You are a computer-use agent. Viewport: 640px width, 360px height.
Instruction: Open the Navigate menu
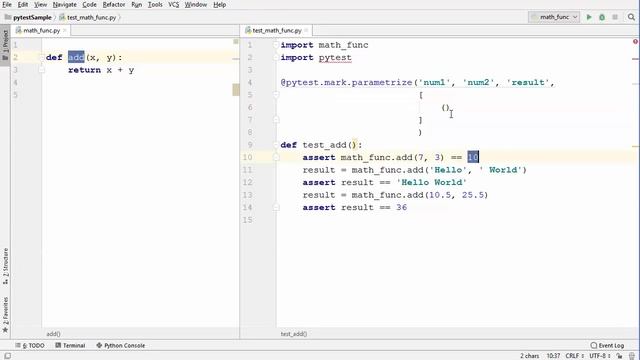point(64,4)
